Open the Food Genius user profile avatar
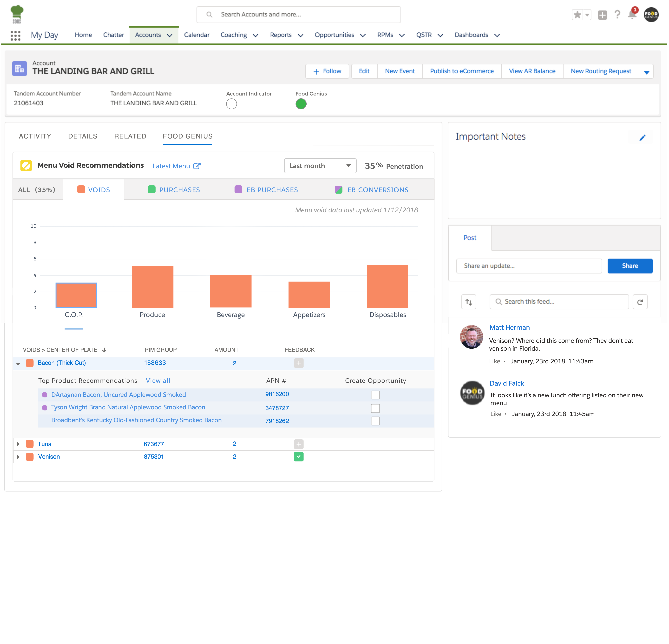 tap(651, 15)
